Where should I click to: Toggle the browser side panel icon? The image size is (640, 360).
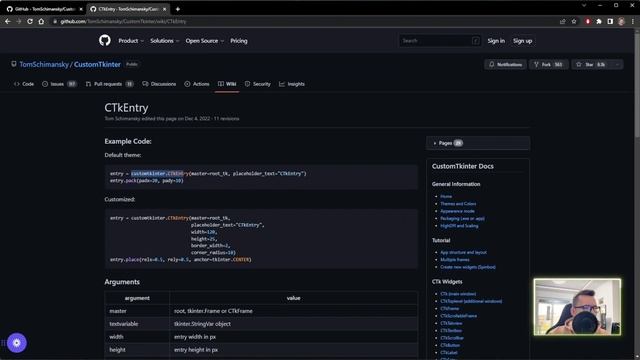(x=610, y=21)
